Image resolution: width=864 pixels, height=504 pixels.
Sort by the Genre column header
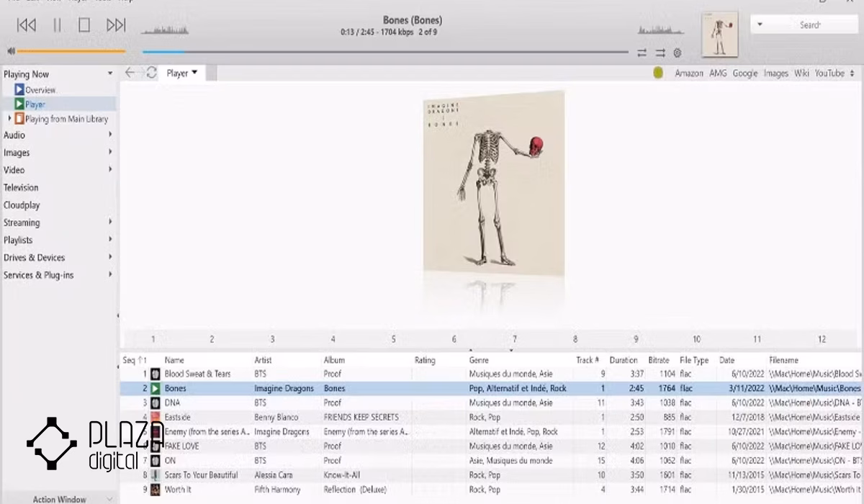(479, 360)
